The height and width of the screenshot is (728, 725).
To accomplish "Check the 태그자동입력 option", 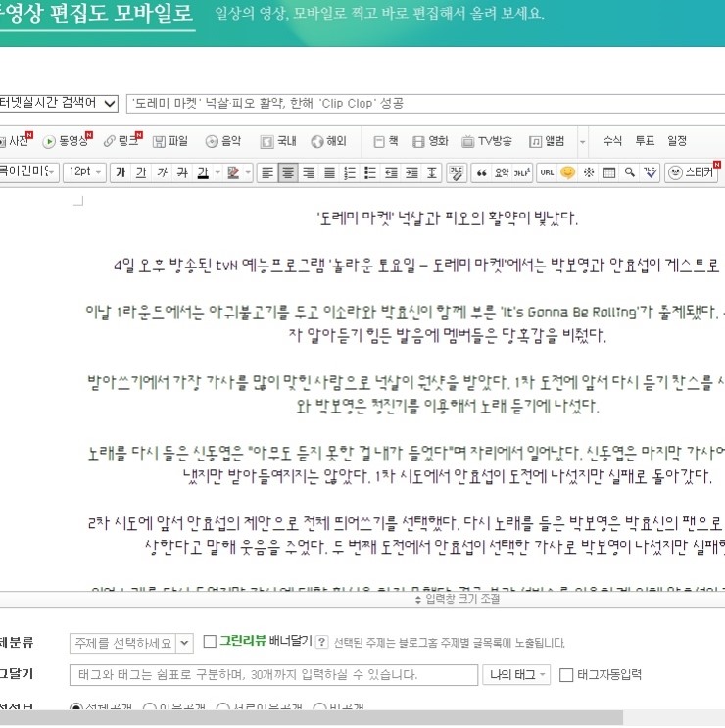I will [x=566, y=675].
